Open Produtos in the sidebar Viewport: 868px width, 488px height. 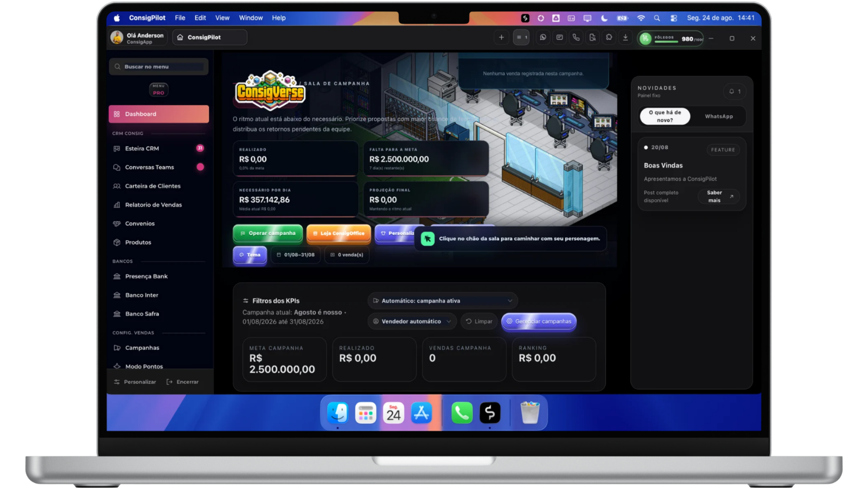pyautogui.click(x=158, y=242)
